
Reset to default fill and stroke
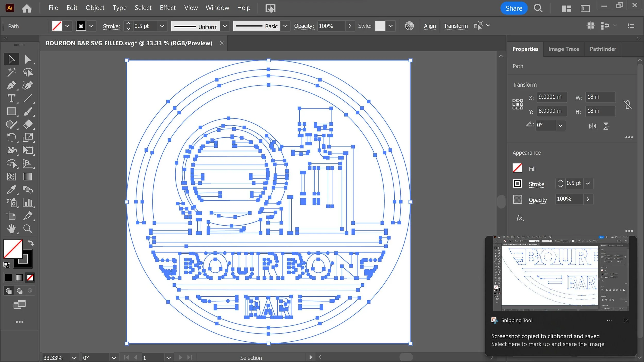pyautogui.click(x=7, y=264)
